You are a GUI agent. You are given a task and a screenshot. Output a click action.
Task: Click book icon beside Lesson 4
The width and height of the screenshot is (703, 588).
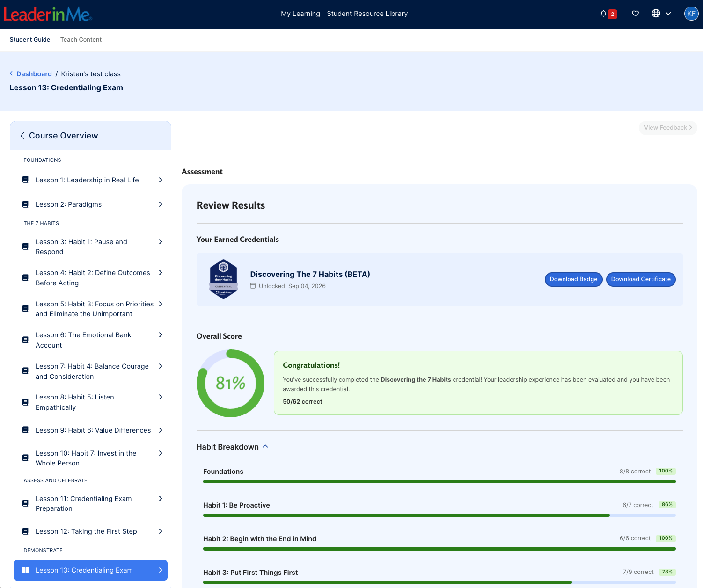(x=26, y=278)
